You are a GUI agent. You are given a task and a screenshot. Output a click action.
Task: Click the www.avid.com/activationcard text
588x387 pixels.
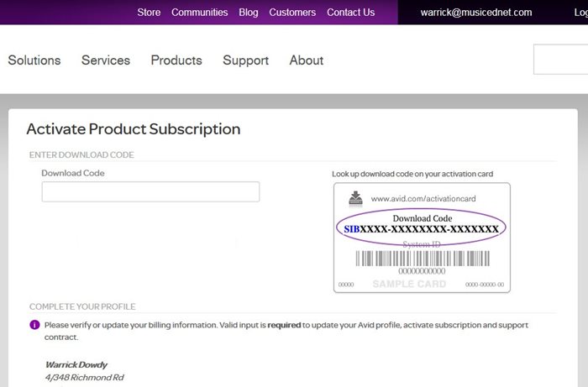[423, 199]
